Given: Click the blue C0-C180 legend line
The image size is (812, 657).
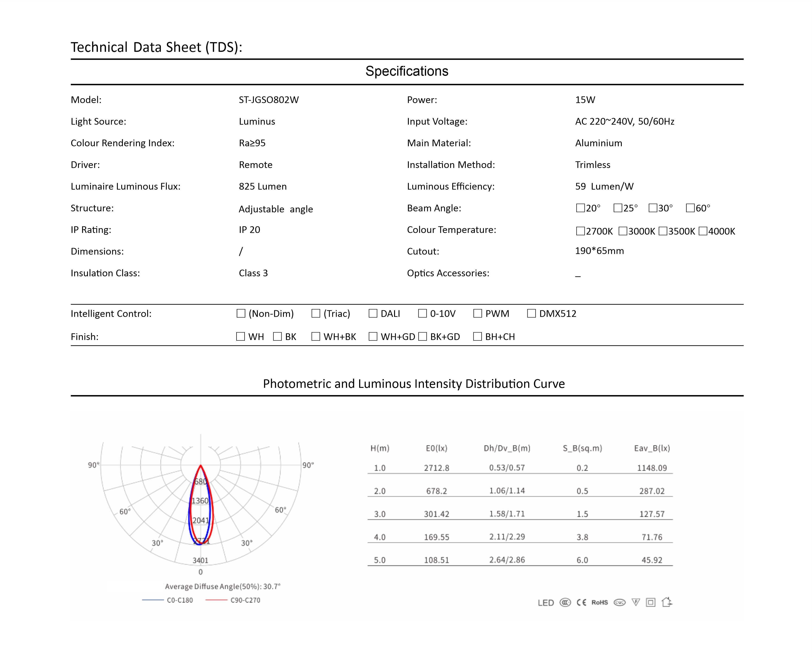Looking at the screenshot, I should pyautogui.click(x=153, y=600).
